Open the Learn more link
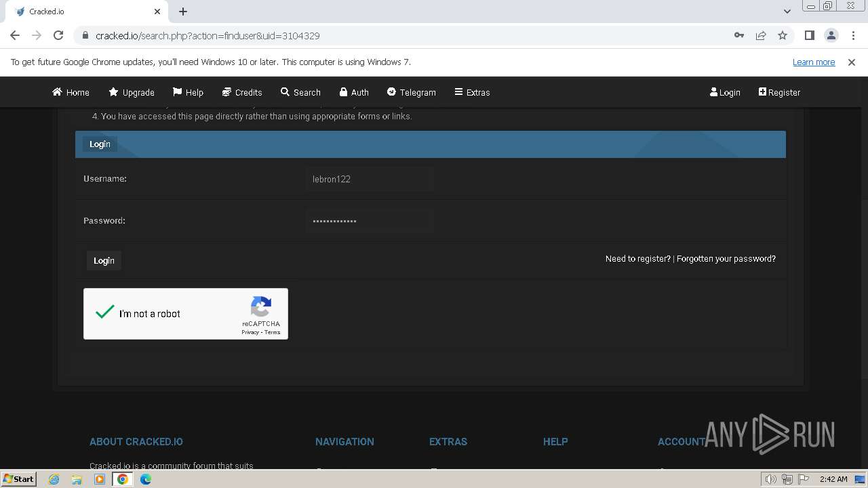Viewport: 868px width, 488px height. click(x=814, y=62)
